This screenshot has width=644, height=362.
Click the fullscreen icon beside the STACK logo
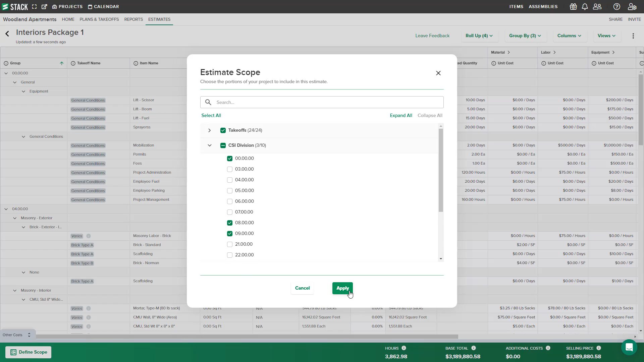click(x=34, y=6)
